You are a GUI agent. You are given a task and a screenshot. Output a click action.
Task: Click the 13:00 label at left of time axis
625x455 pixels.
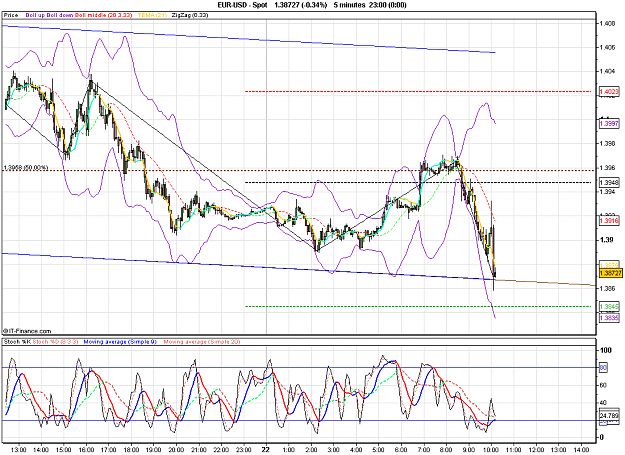pos(18,450)
